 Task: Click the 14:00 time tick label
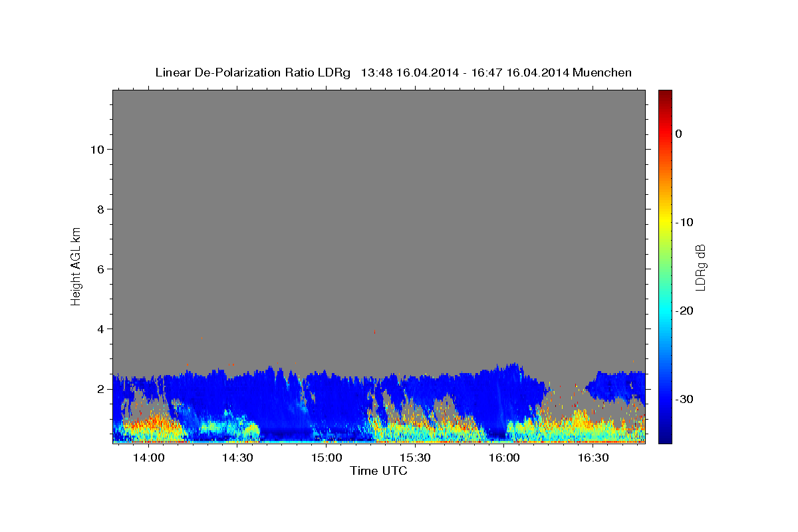pyautogui.click(x=149, y=458)
